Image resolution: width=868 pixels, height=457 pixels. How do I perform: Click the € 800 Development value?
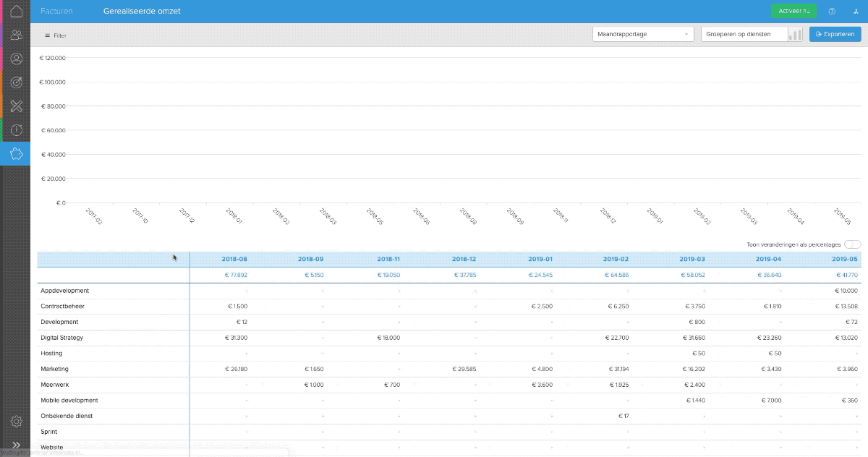(697, 322)
